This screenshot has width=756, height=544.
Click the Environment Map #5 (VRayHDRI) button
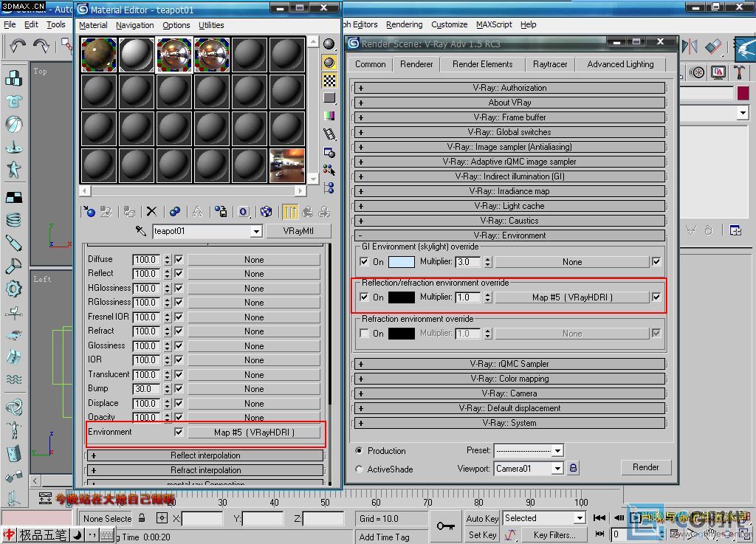pyautogui.click(x=254, y=433)
